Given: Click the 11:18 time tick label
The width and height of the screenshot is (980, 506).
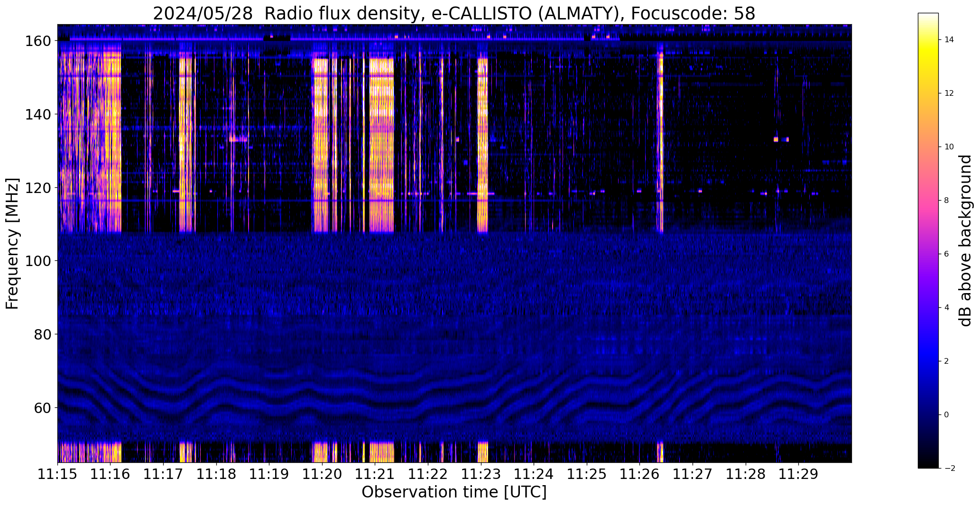Looking at the screenshot, I should (216, 474).
